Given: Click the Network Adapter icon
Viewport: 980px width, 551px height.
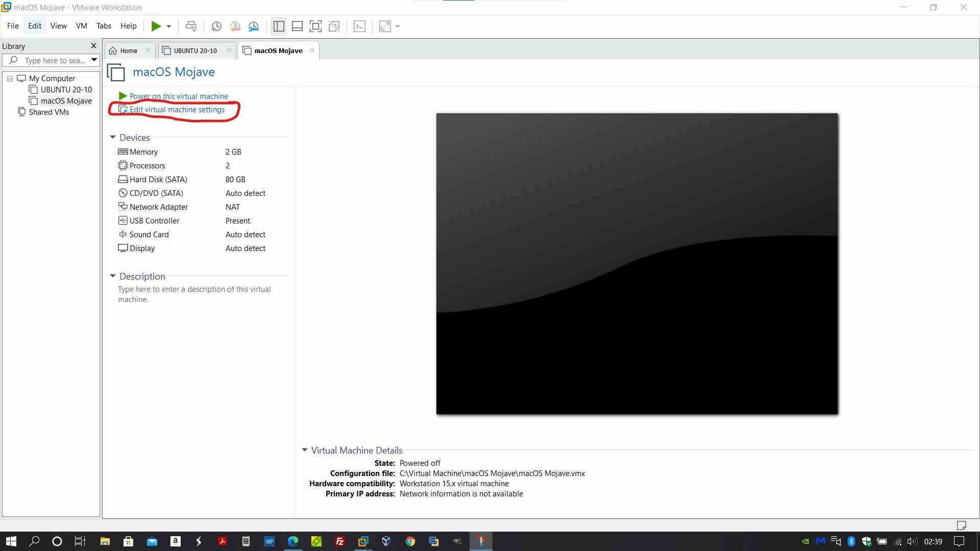Looking at the screenshot, I should 122,207.
